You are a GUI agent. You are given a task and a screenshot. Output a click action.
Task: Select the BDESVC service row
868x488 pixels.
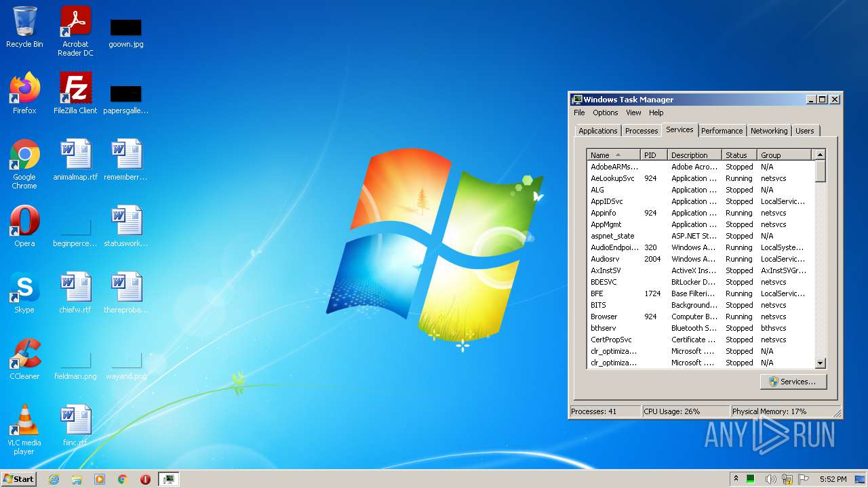pyautogui.click(x=701, y=282)
